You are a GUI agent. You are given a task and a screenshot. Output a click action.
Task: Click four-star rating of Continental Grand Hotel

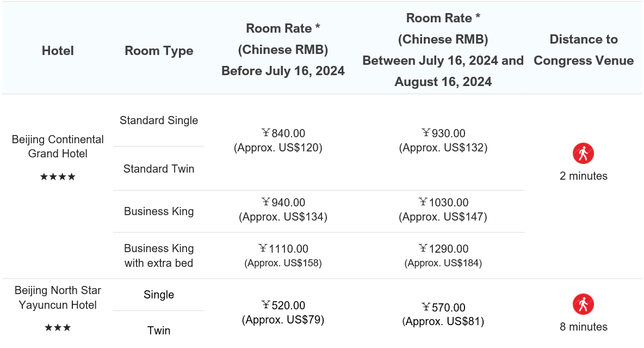point(58,177)
